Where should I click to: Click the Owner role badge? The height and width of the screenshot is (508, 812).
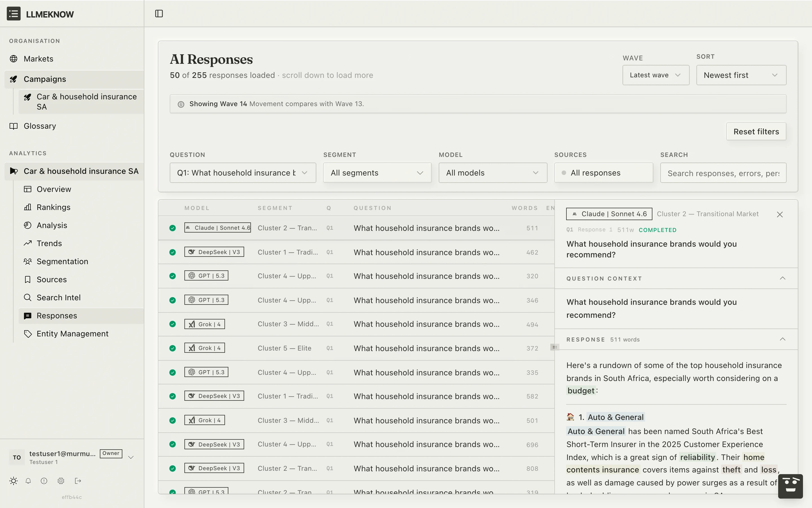click(x=111, y=454)
